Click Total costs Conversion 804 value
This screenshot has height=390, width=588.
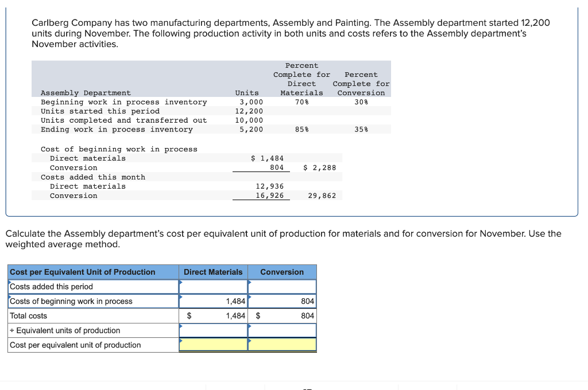tap(308, 316)
